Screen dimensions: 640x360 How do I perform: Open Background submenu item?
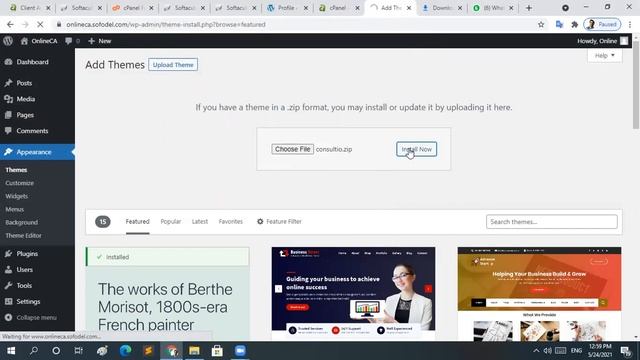(22, 222)
